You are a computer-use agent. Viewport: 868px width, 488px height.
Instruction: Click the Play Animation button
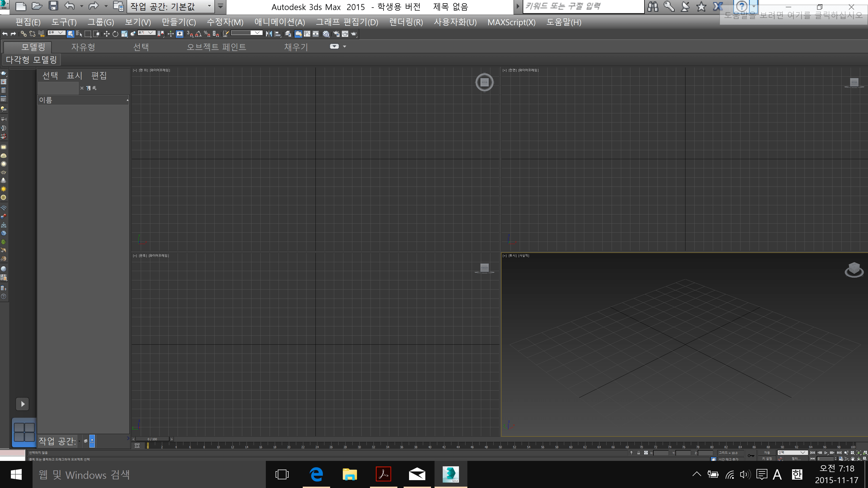(x=826, y=453)
